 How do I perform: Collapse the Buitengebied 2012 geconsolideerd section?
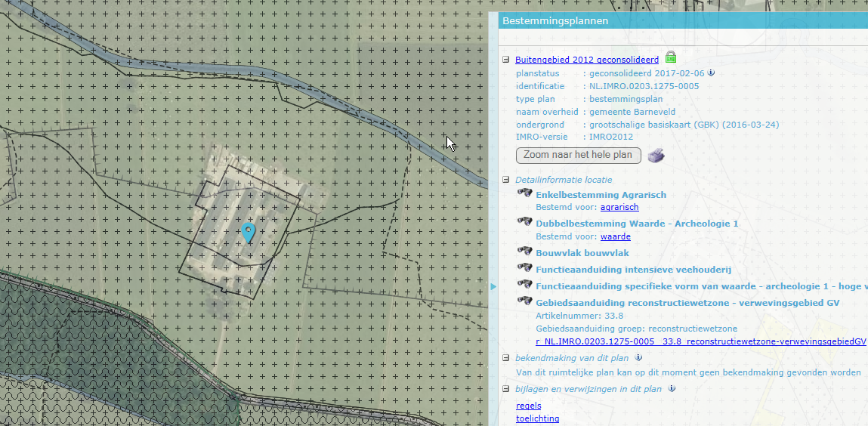coord(506,60)
